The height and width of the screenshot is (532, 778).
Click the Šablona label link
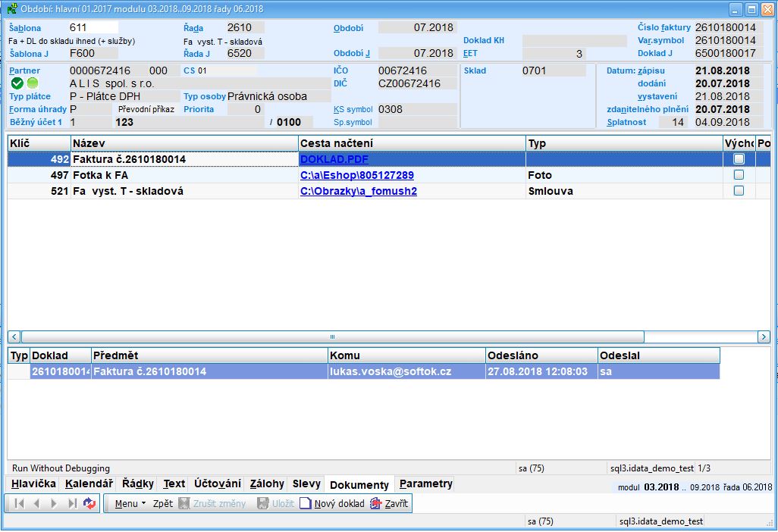25,28
